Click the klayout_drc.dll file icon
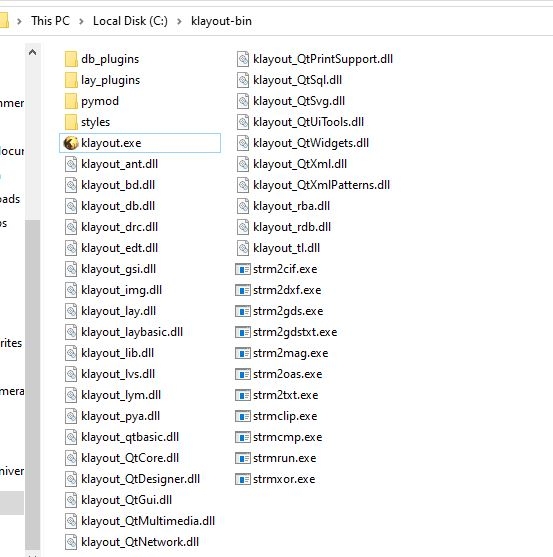Viewport: 553px width, 557px height. click(x=71, y=227)
